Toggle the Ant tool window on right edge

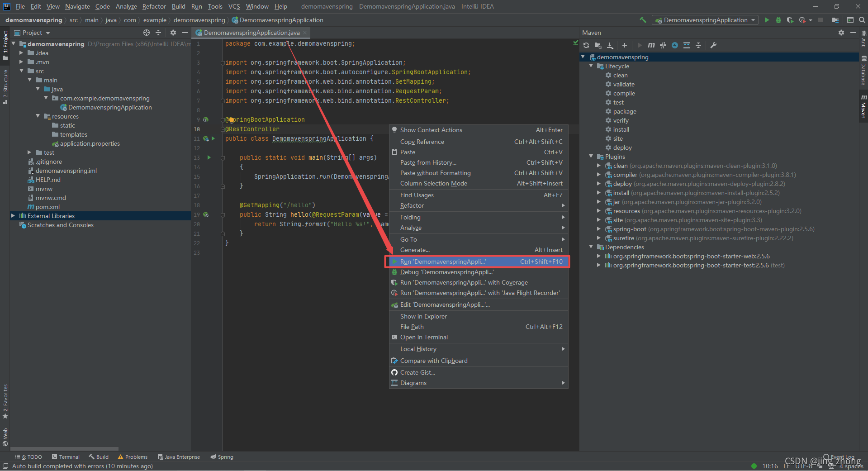tap(863, 38)
